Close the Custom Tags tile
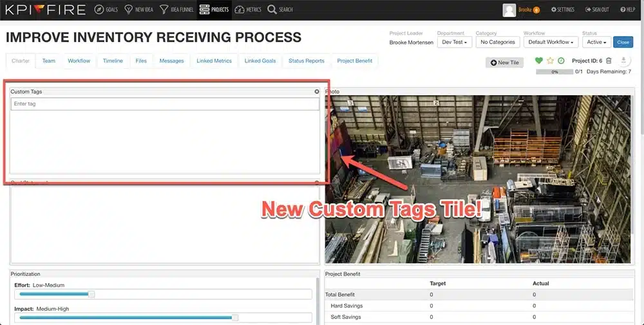The height and width of the screenshot is (325, 644). [x=317, y=92]
